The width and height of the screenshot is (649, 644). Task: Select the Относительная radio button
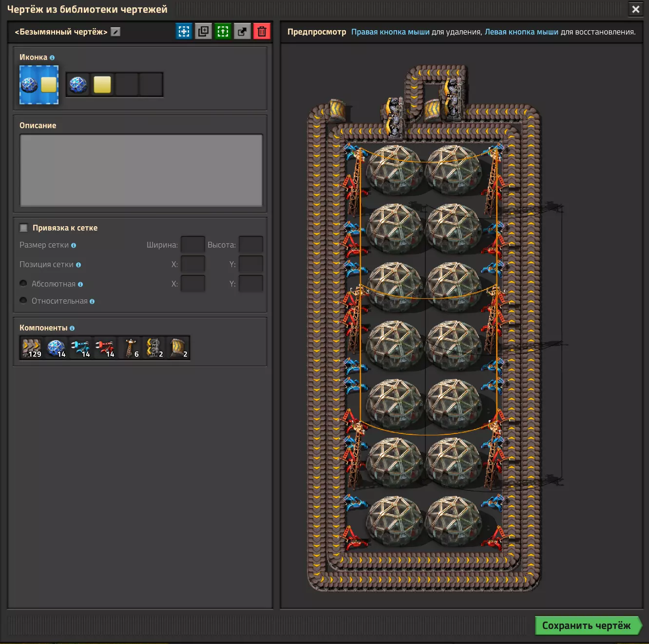coord(23,301)
